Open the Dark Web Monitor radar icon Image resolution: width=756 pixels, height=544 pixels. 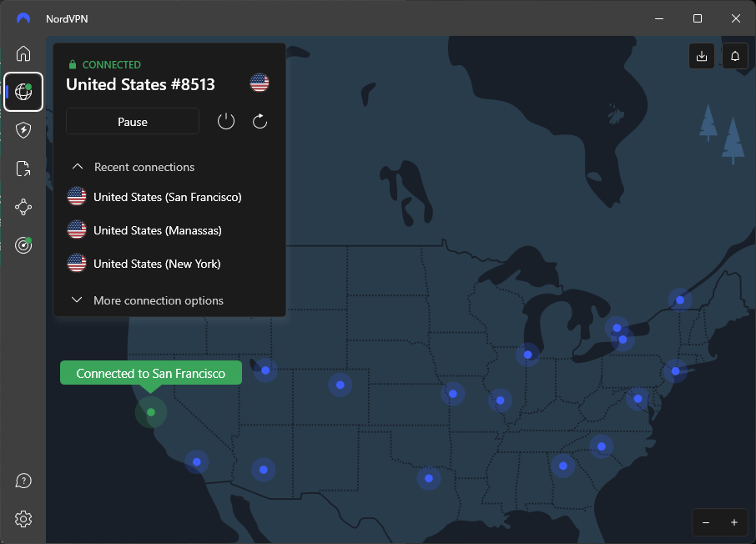click(23, 245)
